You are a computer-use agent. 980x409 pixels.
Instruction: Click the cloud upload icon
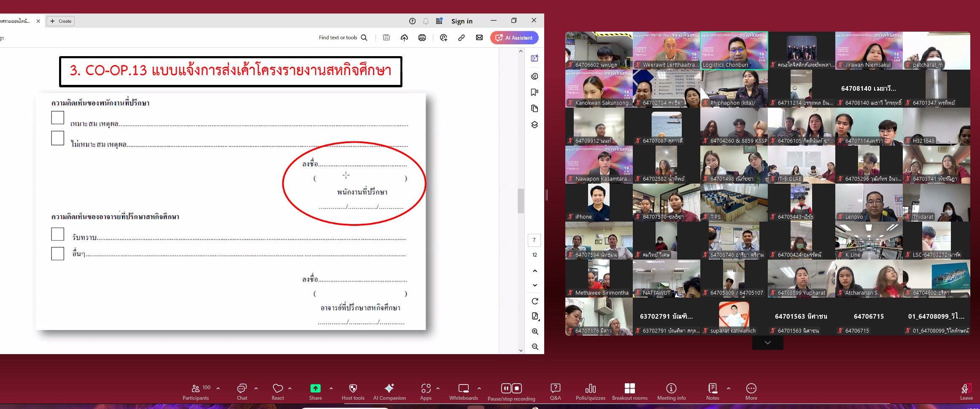pyautogui.click(x=404, y=38)
